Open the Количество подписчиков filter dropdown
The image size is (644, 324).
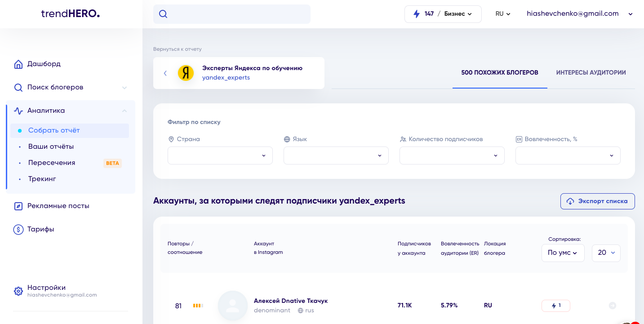coord(452,155)
